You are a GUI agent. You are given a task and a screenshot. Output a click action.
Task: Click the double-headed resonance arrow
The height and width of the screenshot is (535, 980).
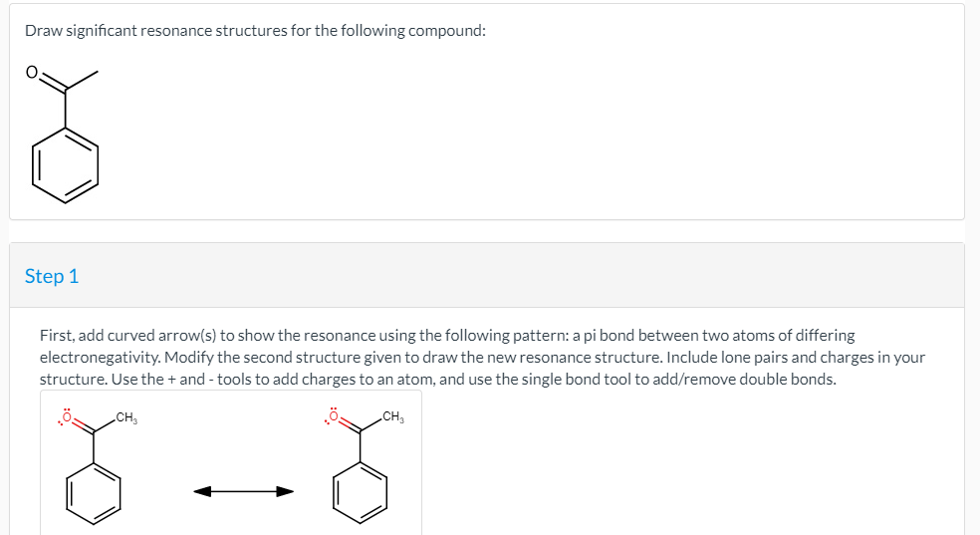pos(243,492)
